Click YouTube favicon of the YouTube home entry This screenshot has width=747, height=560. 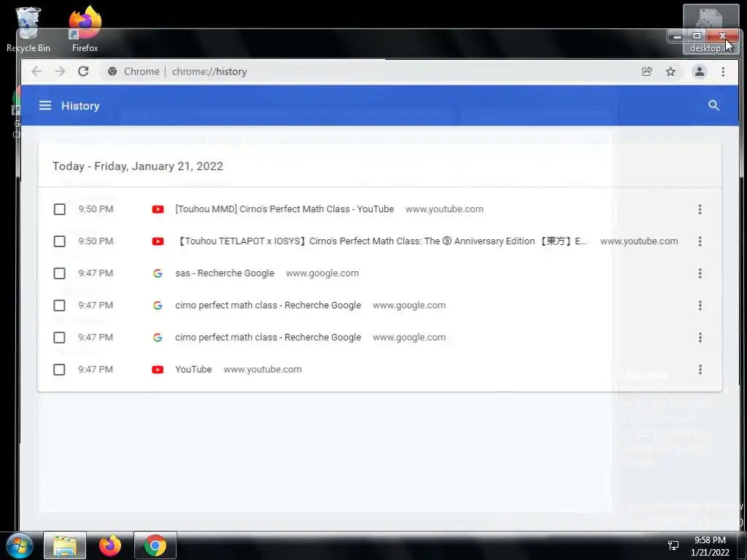[158, 370]
